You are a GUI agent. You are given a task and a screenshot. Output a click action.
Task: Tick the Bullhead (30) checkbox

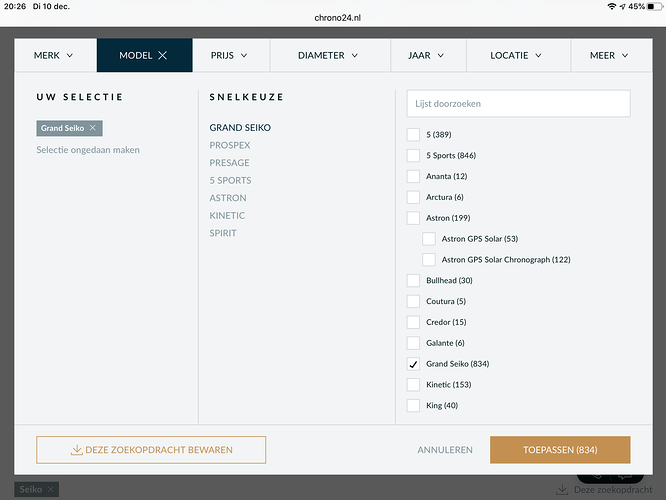coord(413,280)
